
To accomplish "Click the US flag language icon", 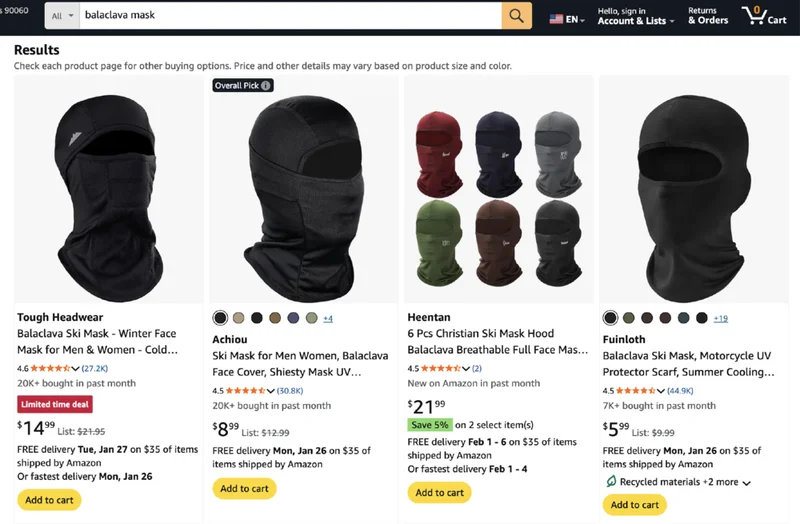I will (556, 19).
